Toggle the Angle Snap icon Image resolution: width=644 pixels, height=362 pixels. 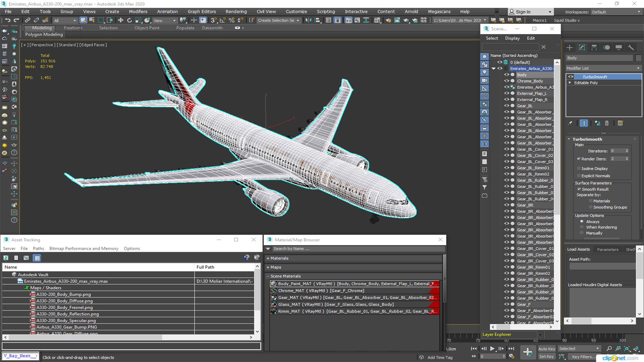[222, 20]
